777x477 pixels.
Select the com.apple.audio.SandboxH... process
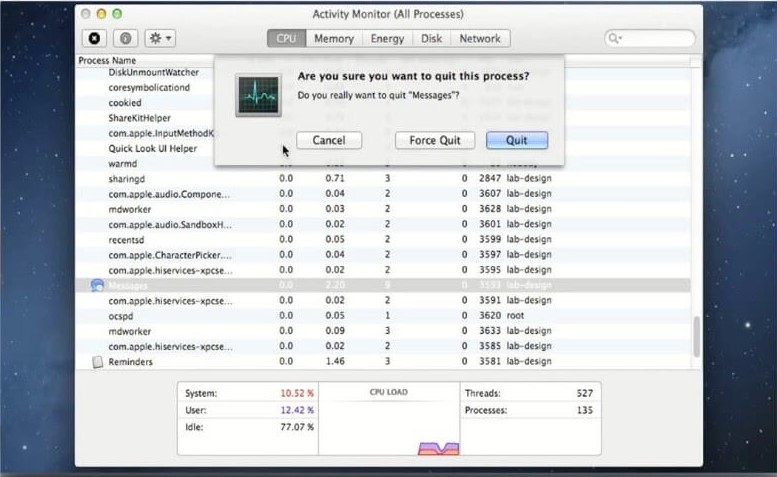pyautogui.click(x=170, y=225)
